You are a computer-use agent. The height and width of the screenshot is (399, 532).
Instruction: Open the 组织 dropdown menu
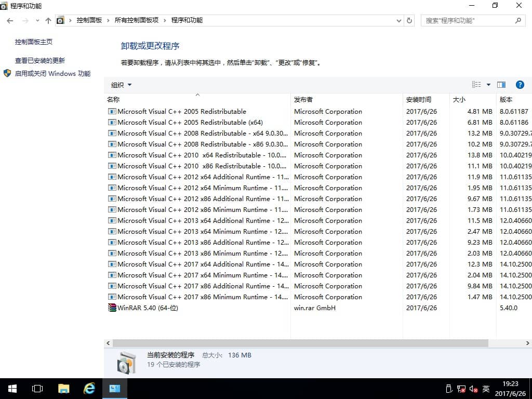point(121,85)
